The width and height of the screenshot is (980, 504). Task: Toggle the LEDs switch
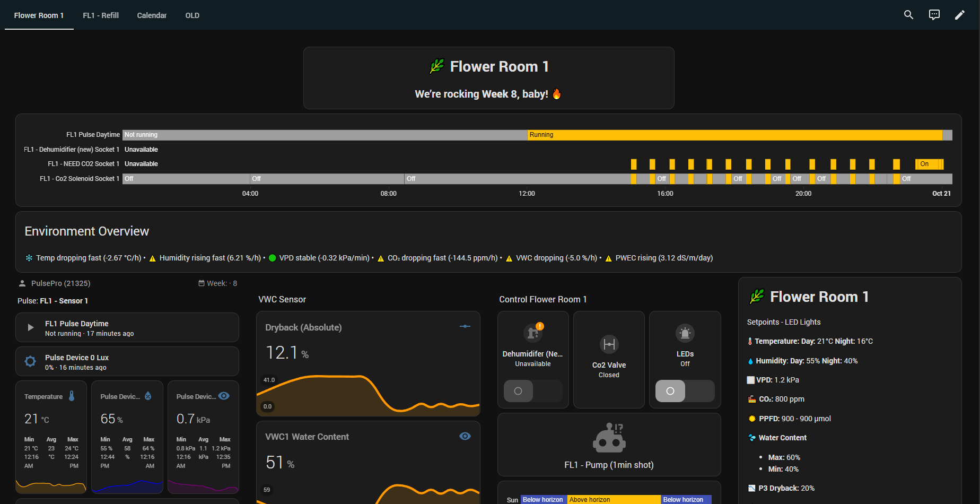[x=685, y=391]
